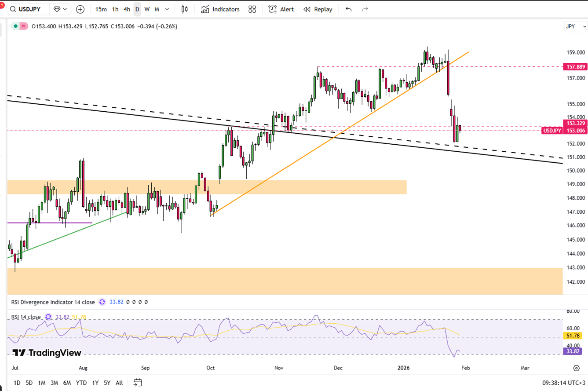588x391 pixels.
Task: Expand the timeframe interval dropdown chevron
Action: [x=167, y=9]
